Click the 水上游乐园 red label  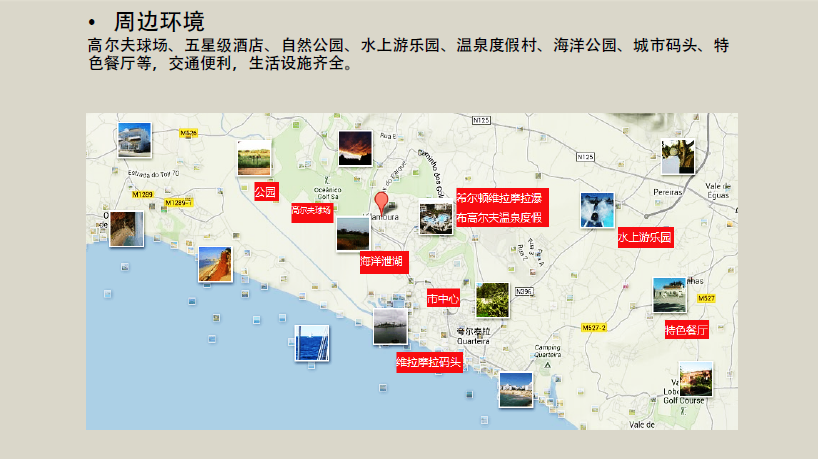[645, 237]
